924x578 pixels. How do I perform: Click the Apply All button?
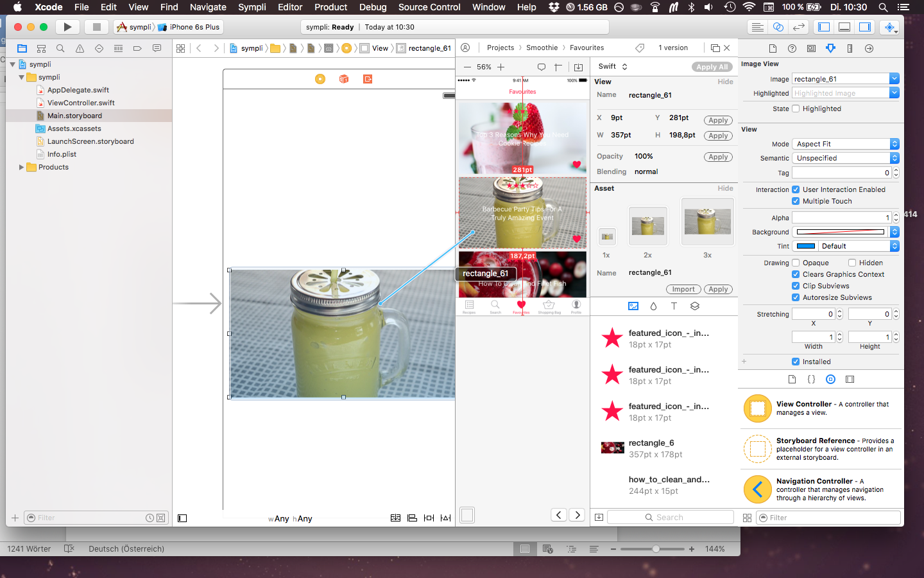[x=712, y=67]
